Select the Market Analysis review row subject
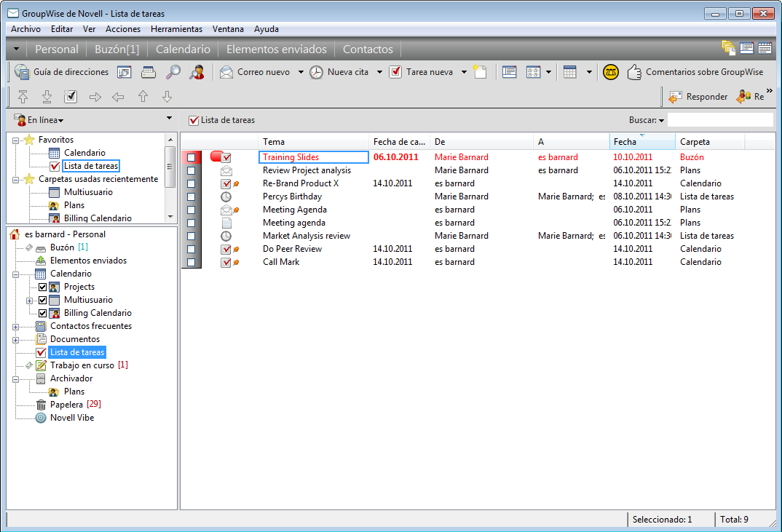Screen dimensions: 782x532 pos(307,236)
